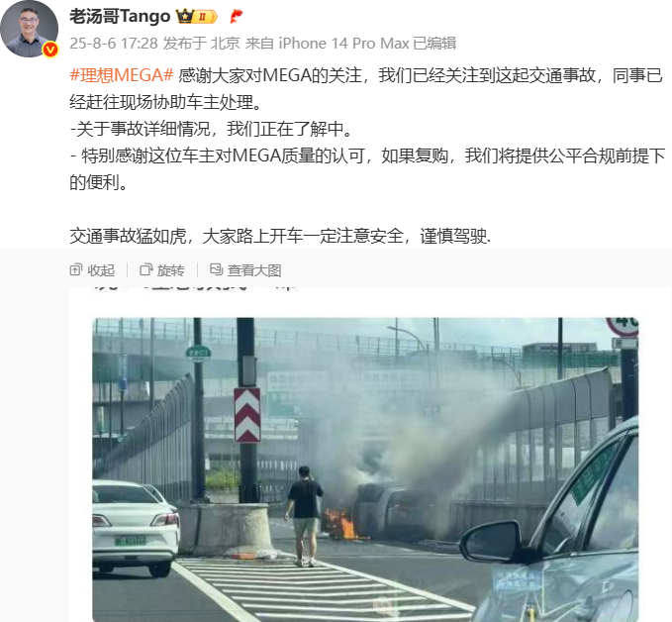Click the iPhone 14 Pro Max source
Image resolution: width=672 pixels, height=622 pixels.
point(343,44)
